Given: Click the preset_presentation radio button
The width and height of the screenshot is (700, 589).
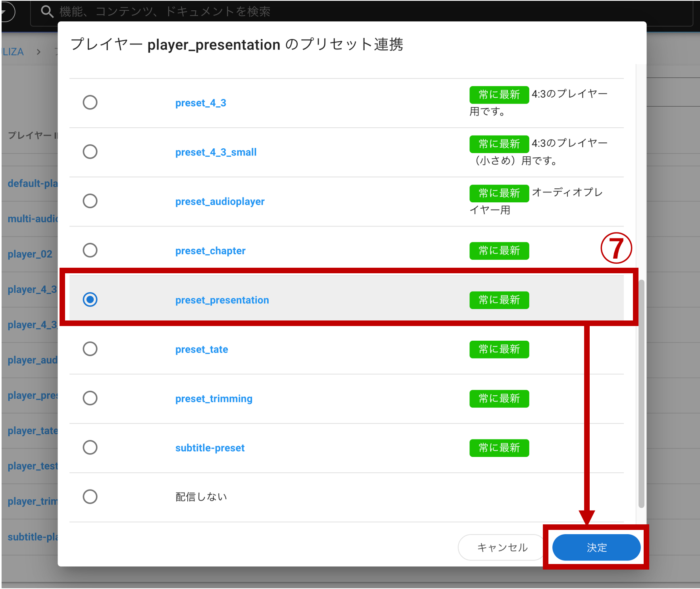Looking at the screenshot, I should pyautogui.click(x=90, y=299).
